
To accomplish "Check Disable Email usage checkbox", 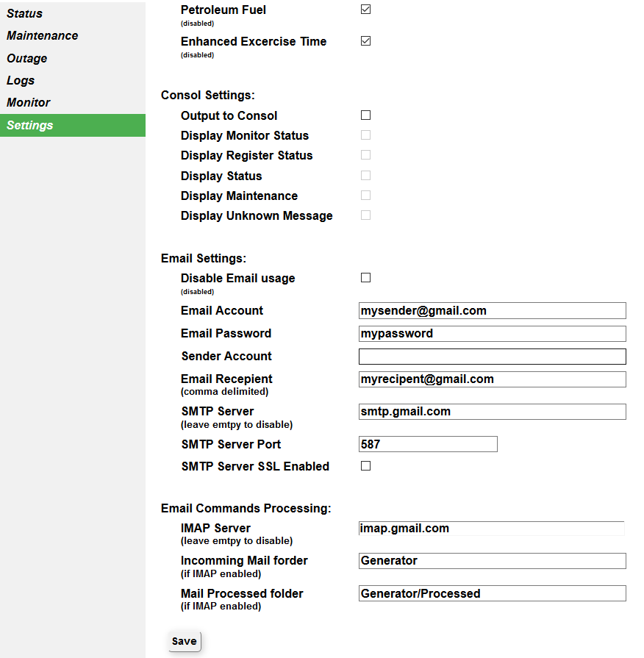I will click(366, 277).
